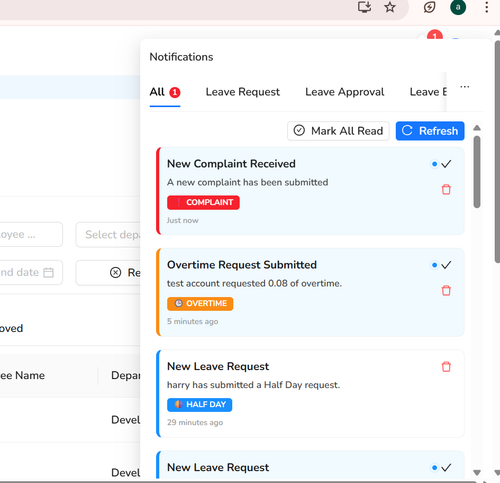Click the employee Name column header
The width and height of the screenshot is (500, 483).
22,375
